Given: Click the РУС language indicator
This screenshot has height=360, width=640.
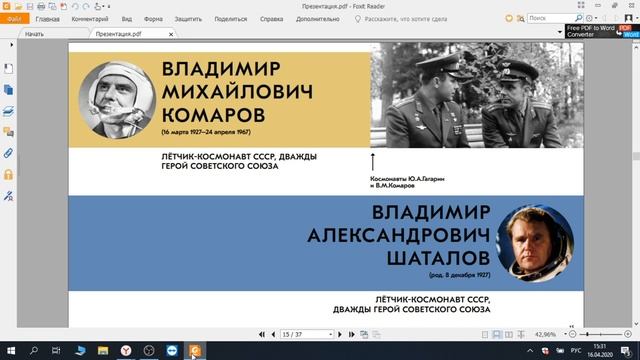Looking at the screenshot, I should click(576, 351).
